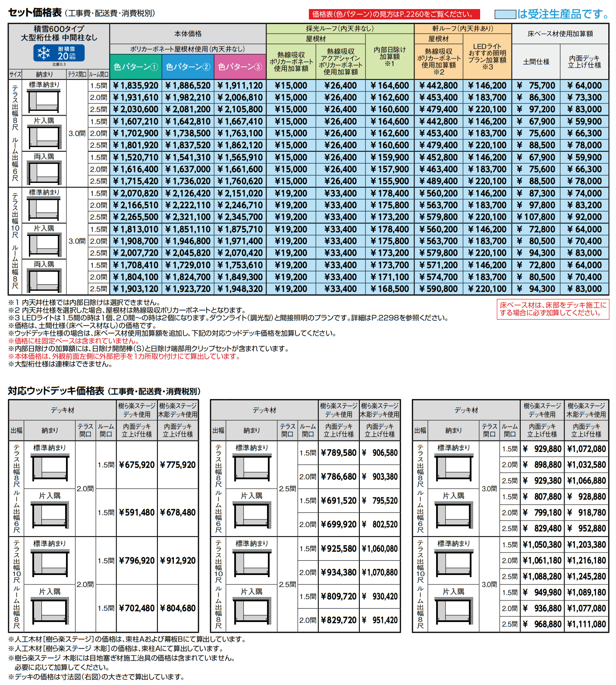Click the price cell ¥2,345,700
616x685 pixels.
pos(240,217)
